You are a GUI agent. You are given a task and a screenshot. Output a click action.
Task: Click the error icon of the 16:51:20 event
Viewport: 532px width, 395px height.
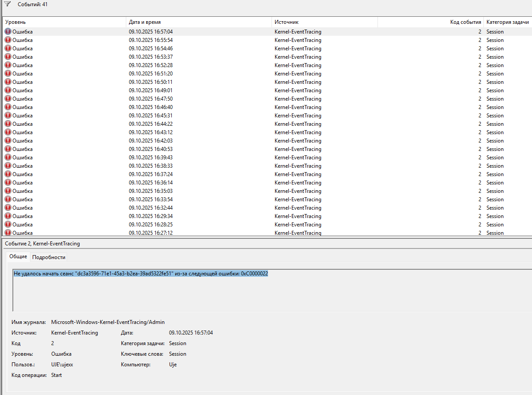tap(8, 74)
